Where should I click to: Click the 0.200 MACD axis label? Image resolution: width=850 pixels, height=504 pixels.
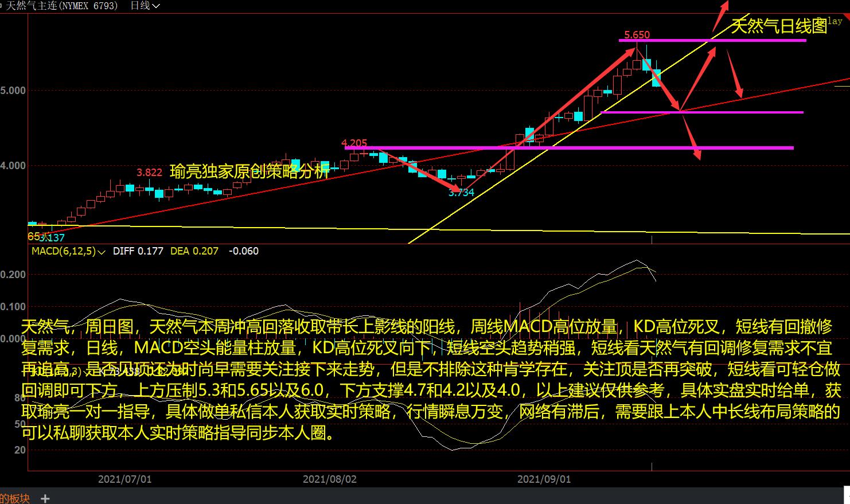click(13, 275)
